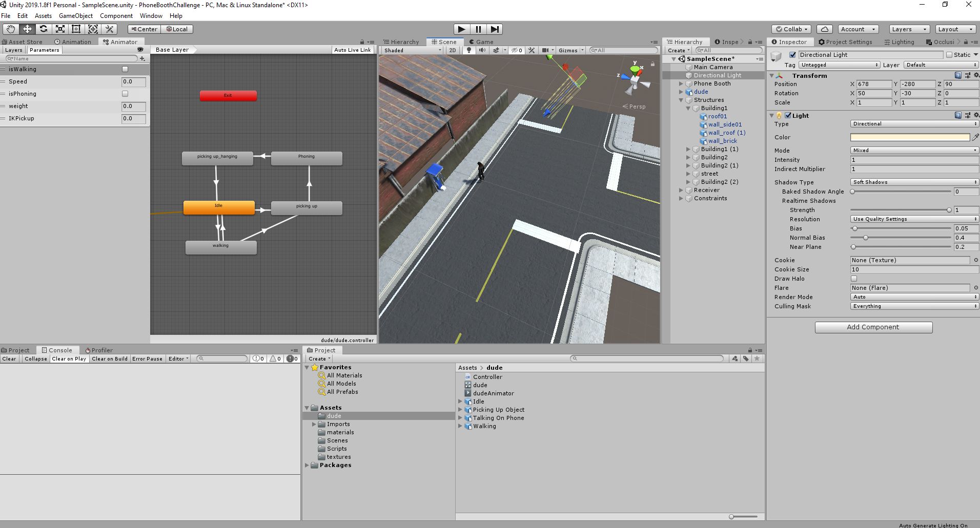Click the Step frame button
Screen dimensions: 980x528
point(495,29)
